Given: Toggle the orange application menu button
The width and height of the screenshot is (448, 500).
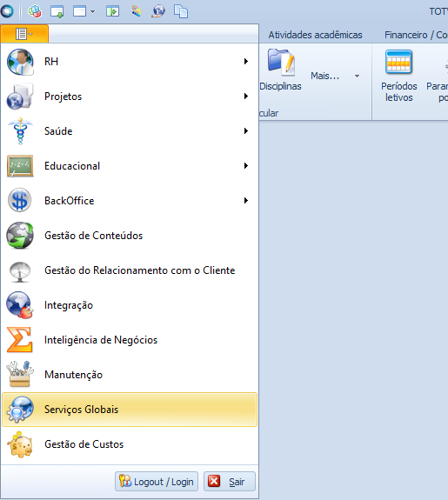Looking at the screenshot, I should coord(24,34).
